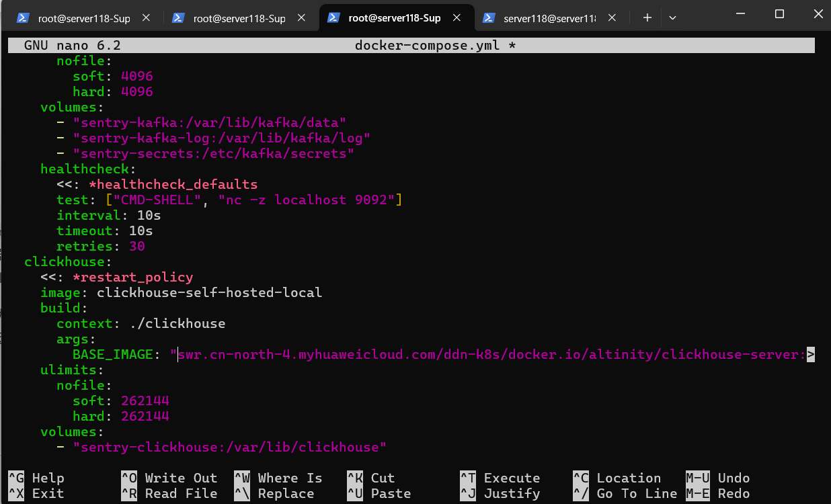
Task: Click the M-U Undo shortcut
Action: [x=717, y=478]
